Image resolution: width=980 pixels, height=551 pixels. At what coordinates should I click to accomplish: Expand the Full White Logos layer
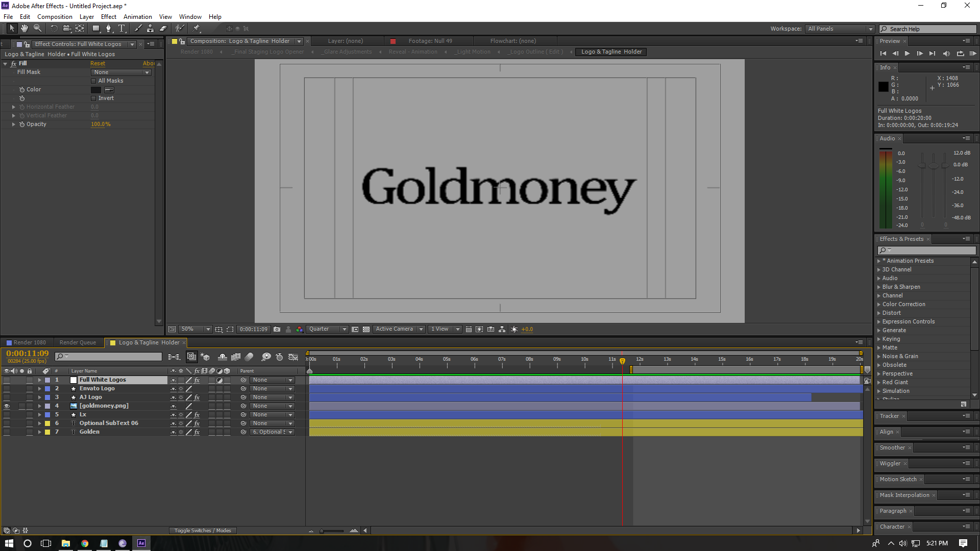[39, 380]
